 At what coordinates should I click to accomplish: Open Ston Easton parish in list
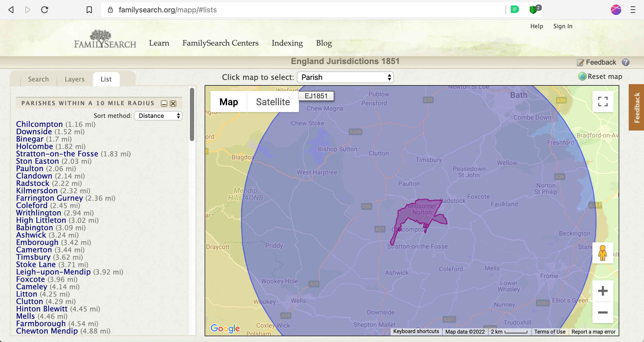tap(37, 161)
